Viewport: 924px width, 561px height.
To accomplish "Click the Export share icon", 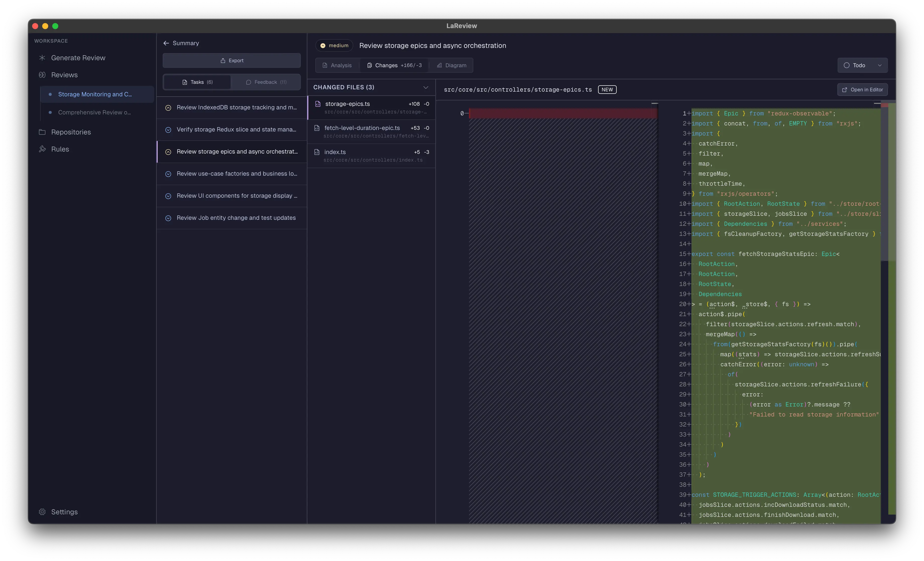I will click(x=223, y=60).
